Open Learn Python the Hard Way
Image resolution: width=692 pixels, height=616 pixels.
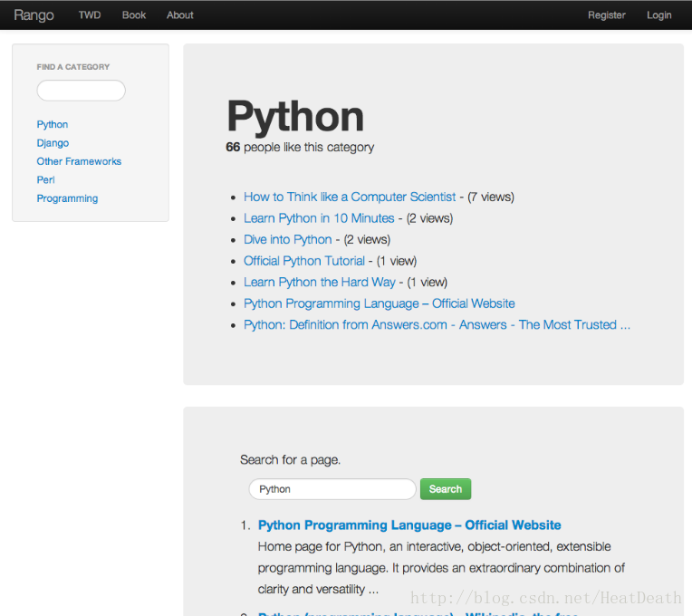click(319, 282)
